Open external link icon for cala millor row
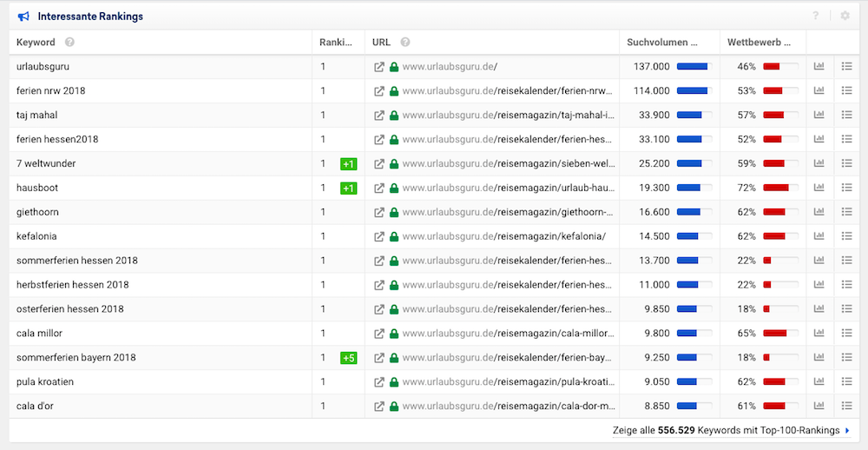The width and height of the screenshot is (868, 450). pos(379,334)
